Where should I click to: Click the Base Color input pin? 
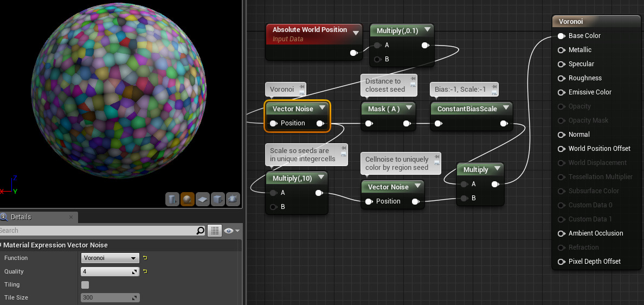tap(562, 36)
